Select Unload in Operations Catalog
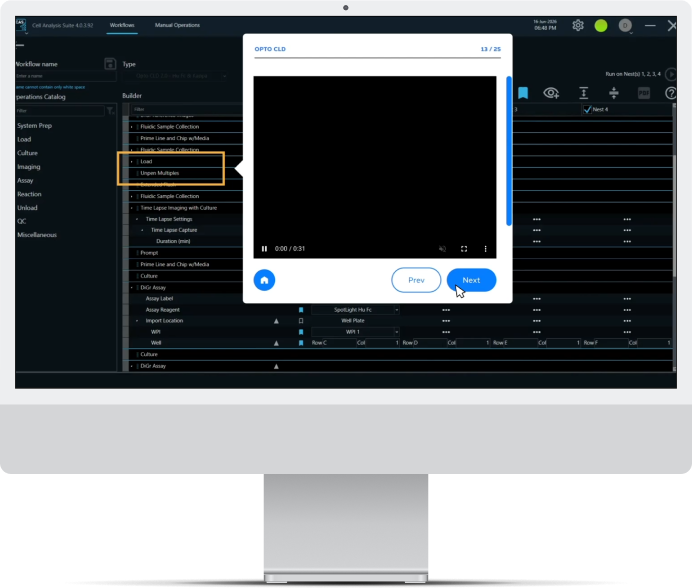Viewport: 692px width, 588px height. [x=27, y=208]
